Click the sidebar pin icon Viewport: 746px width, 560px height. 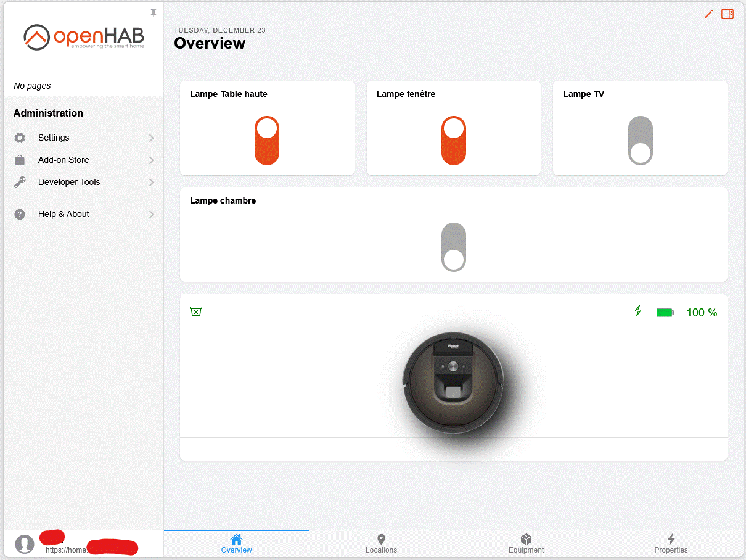click(x=153, y=12)
